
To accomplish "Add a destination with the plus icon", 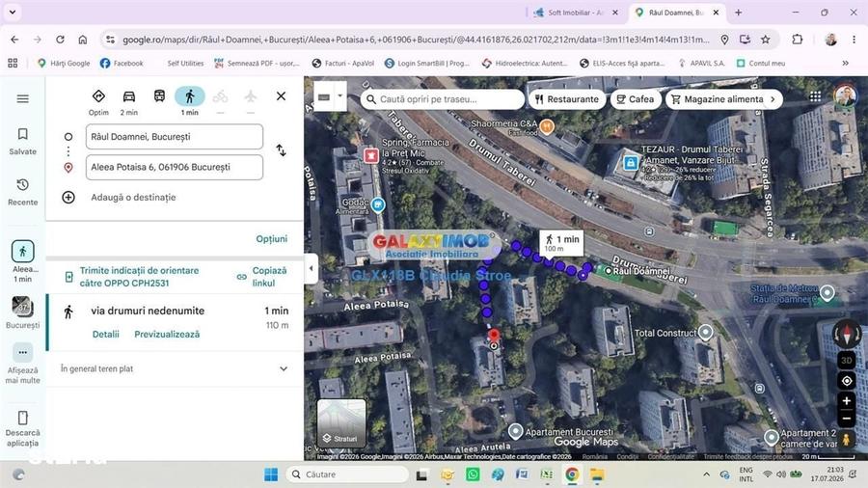I will (x=68, y=197).
